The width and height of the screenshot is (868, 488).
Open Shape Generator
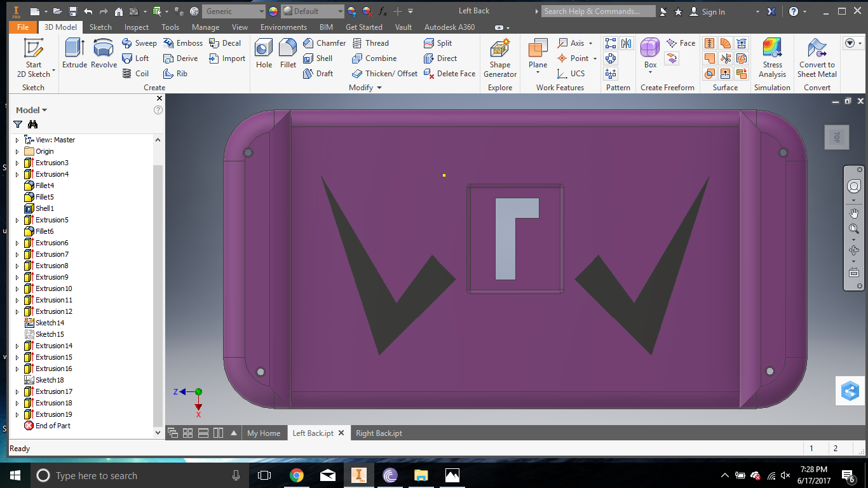(x=500, y=58)
